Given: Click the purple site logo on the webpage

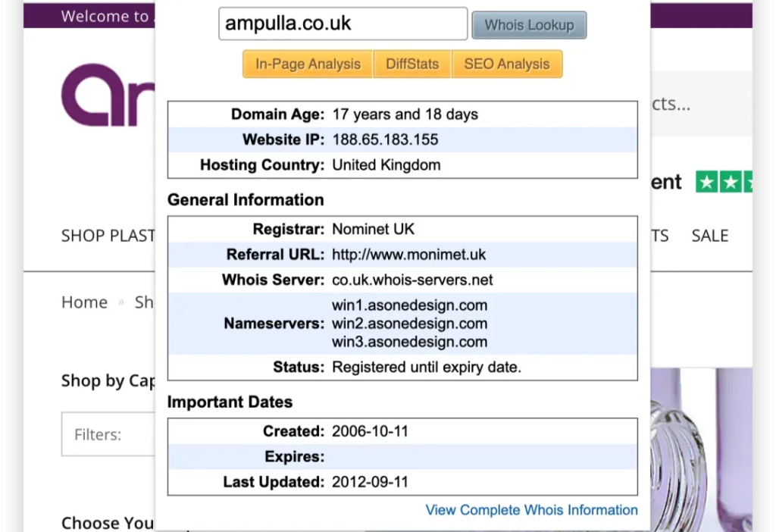Looking at the screenshot, I should click(x=108, y=95).
